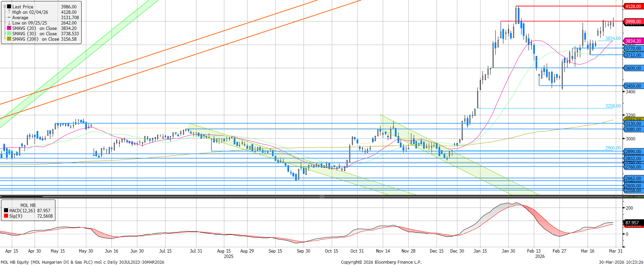Select the blue 3450.00 level tag

click(x=633, y=86)
